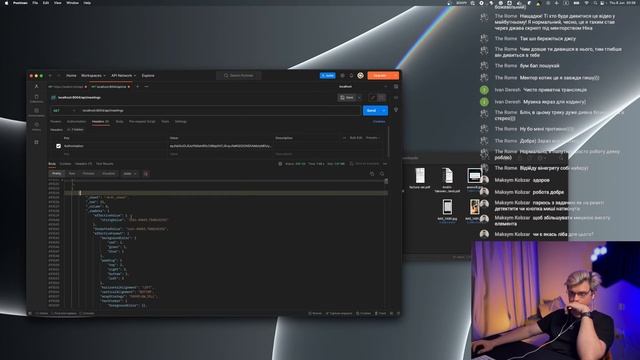Uncheck the Authorization header checkbox
640x360 pixels.
pyautogui.click(x=58, y=146)
